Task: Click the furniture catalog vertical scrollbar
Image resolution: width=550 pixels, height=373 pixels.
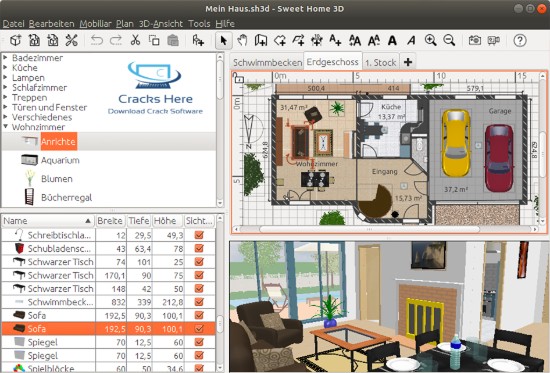Action: click(x=220, y=130)
